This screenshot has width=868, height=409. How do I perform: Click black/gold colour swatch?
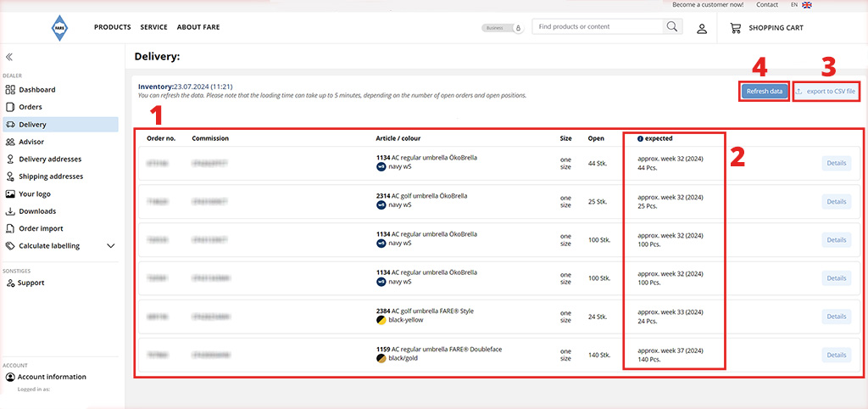[x=381, y=359]
